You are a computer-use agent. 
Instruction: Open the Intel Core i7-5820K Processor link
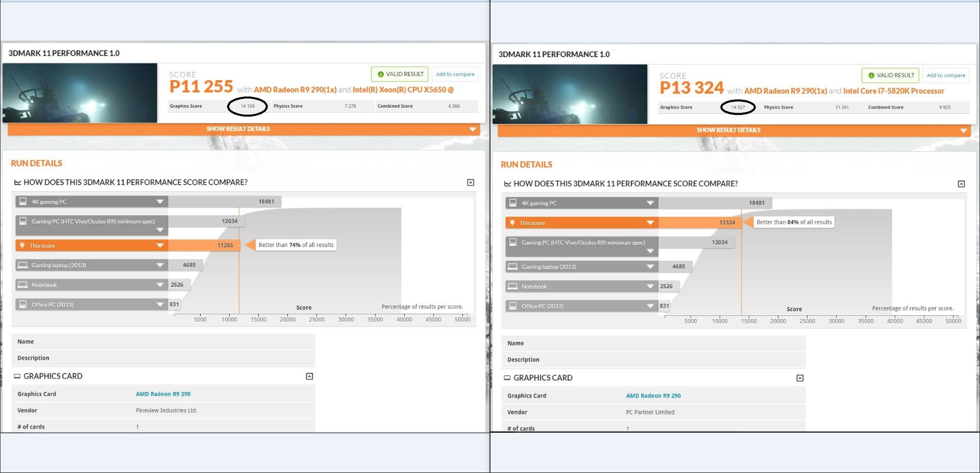pyautogui.click(x=894, y=91)
